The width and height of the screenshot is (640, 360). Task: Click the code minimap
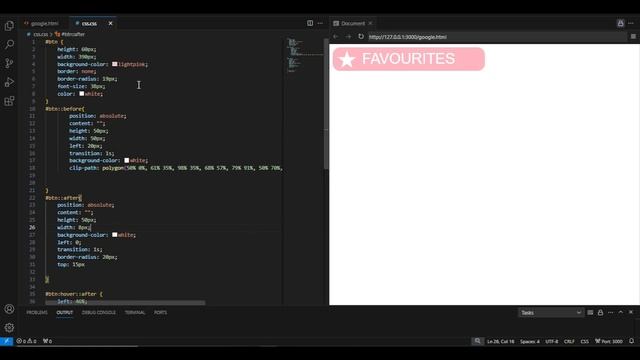304,55
